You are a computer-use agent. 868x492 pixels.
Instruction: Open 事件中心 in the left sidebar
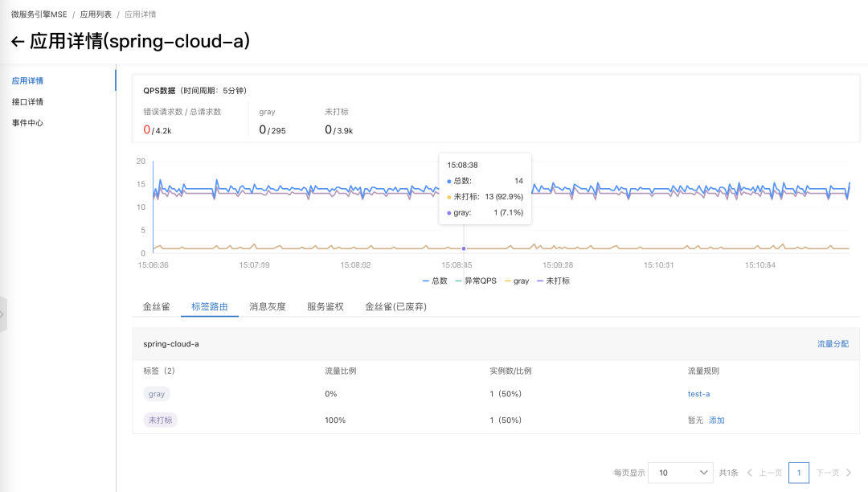pos(27,123)
